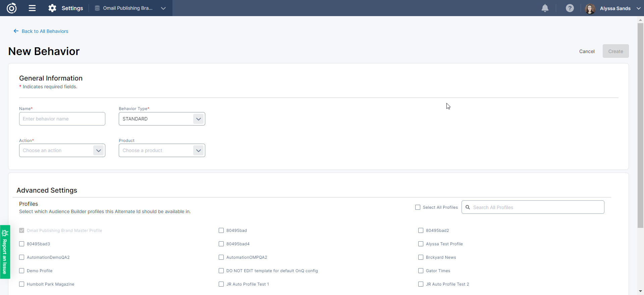Viewport: 644px width, 295px height.
Task: Expand the Behavior Type dropdown
Action: pos(198,119)
